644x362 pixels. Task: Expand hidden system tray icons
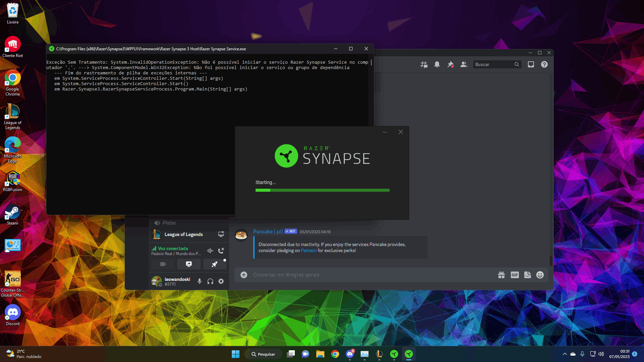(x=565, y=354)
